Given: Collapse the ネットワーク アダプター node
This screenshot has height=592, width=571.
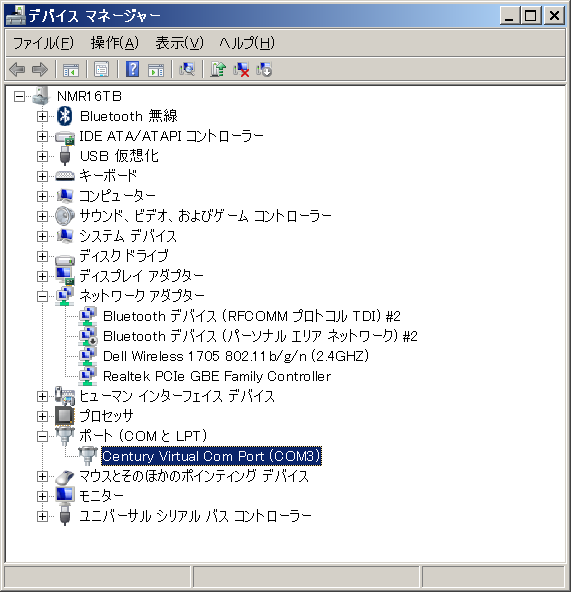Looking at the screenshot, I should pos(42,297).
